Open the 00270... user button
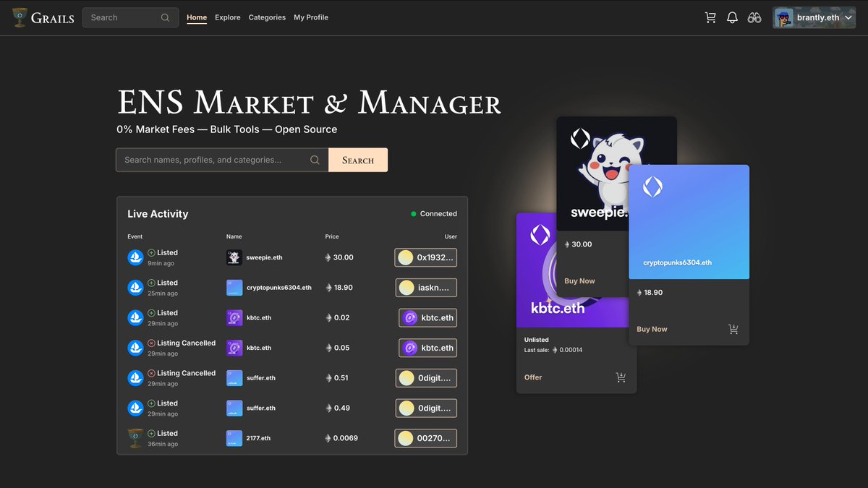Image resolution: width=868 pixels, height=488 pixels. point(426,438)
